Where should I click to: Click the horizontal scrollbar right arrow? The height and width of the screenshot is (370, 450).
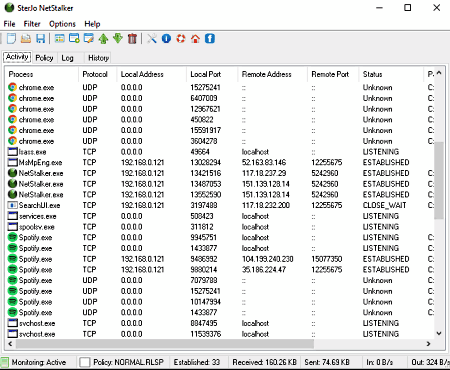[429, 344]
